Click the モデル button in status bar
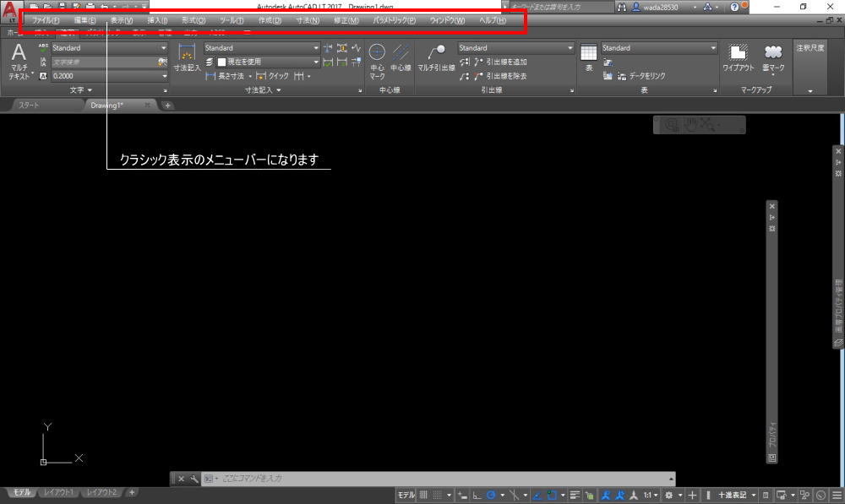The width and height of the screenshot is (845, 504). 406,496
